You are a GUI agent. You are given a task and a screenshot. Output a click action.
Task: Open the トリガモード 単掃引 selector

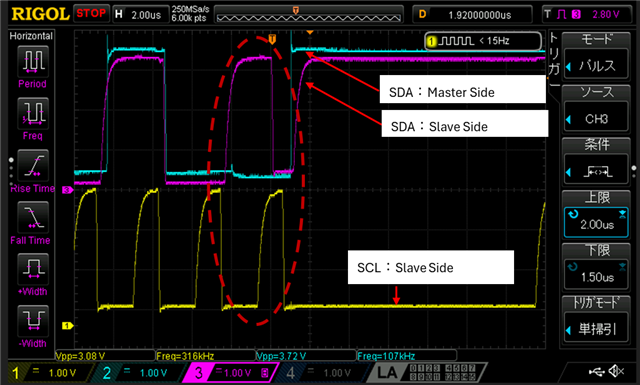tap(596, 329)
